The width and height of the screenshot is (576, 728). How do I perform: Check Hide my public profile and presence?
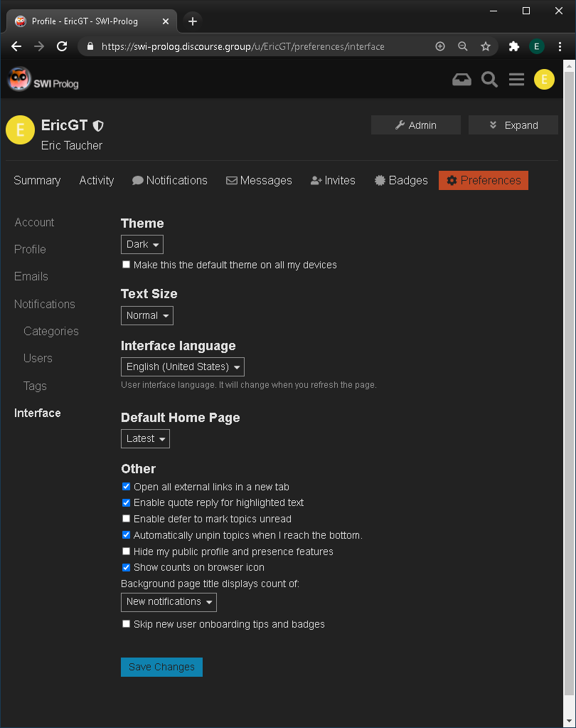coord(126,552)
